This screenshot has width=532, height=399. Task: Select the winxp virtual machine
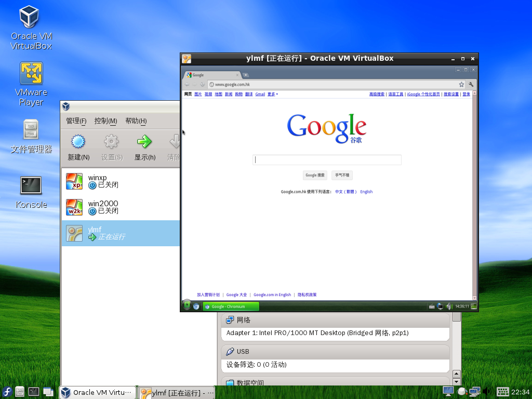coord(121,181)
